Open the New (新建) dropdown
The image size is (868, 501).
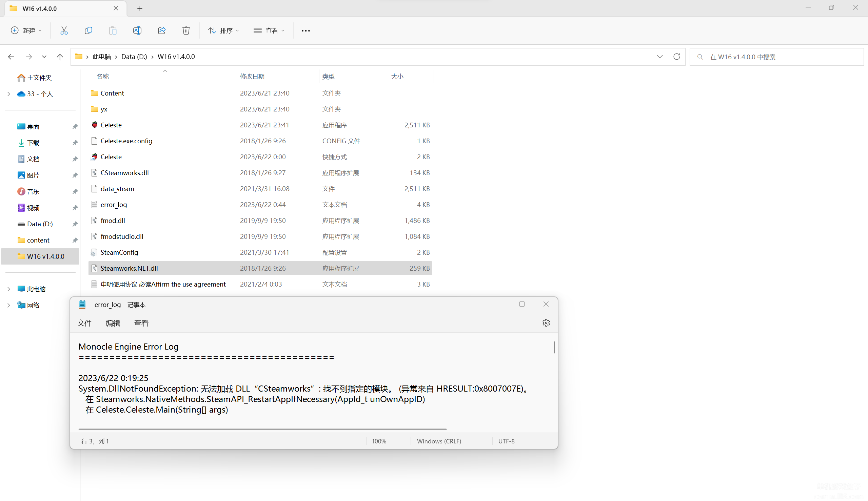(26, 30)
